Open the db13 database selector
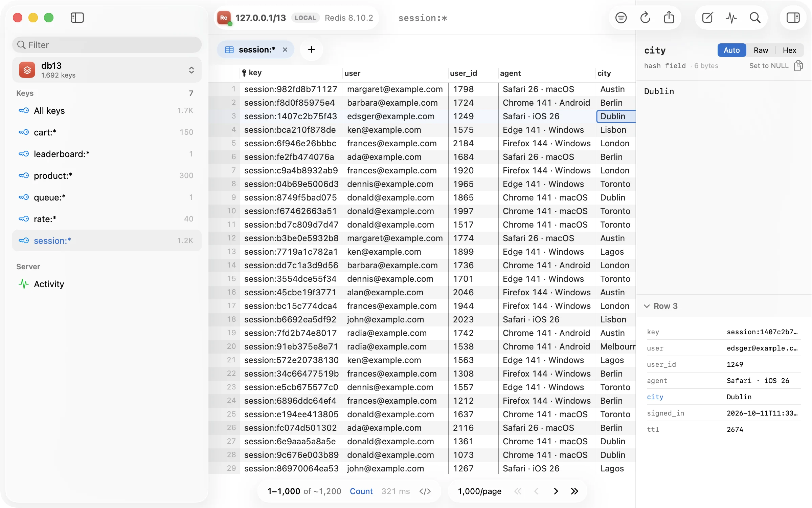This screenshot has width=812, height=508. coord(107,70)
